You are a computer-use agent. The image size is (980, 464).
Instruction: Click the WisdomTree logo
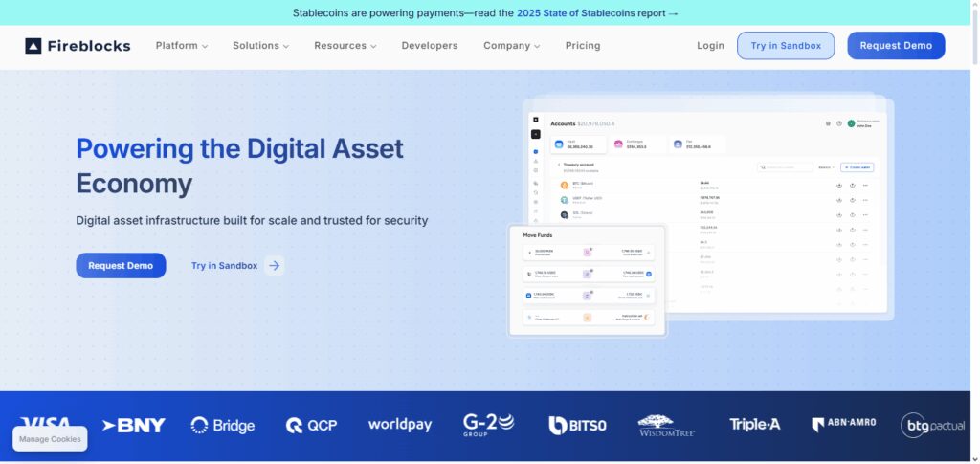(x=666, y=426)
